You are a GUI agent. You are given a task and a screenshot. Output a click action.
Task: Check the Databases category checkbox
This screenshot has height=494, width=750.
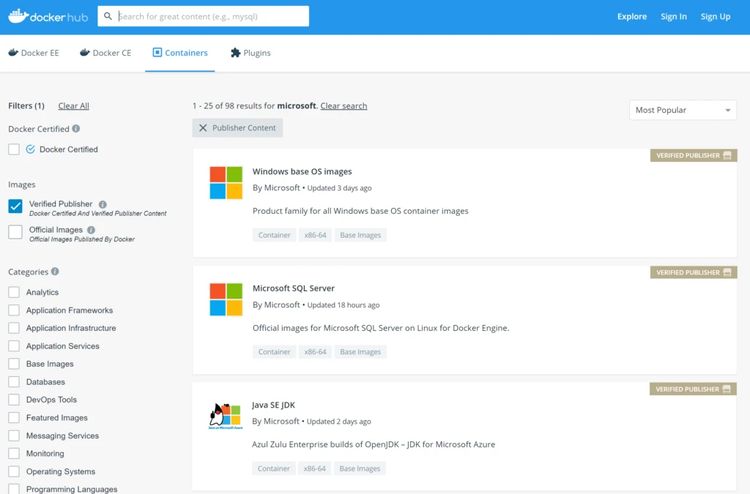(x=14, y=382)
